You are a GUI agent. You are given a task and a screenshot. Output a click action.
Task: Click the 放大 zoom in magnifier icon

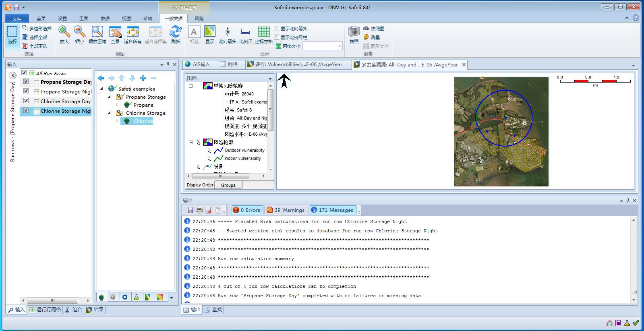pyautogui.click(x=64, y=32)
